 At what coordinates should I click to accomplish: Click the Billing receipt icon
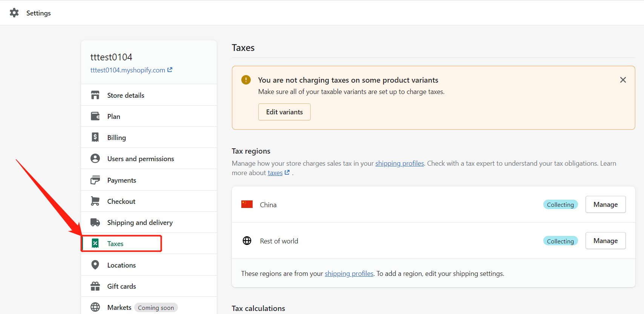[95, 137]
